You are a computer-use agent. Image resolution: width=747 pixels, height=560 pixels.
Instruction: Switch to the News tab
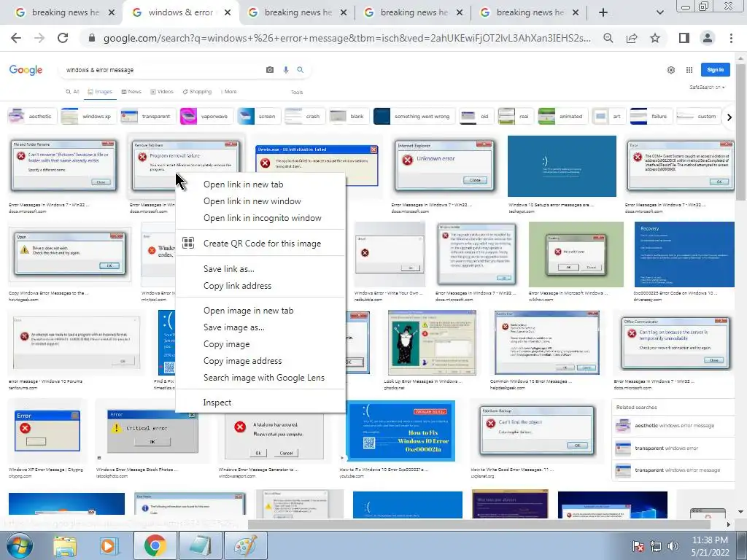[x=131, y=91]
